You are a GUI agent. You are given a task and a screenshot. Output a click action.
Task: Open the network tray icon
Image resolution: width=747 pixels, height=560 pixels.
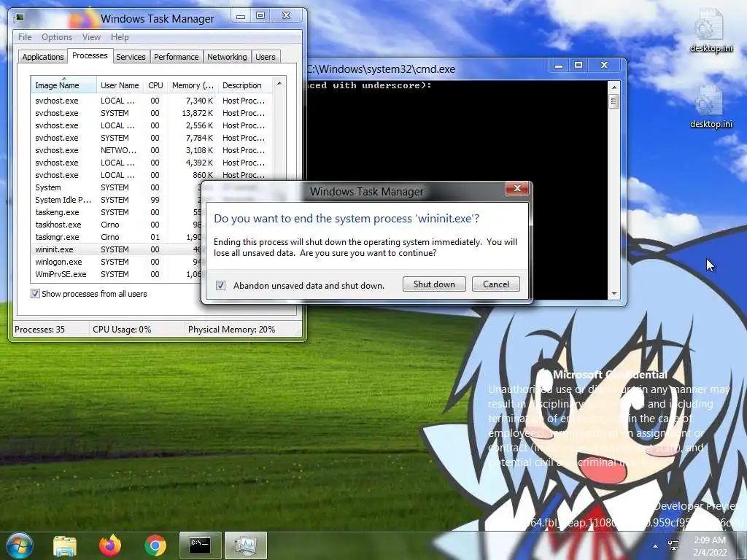click(673, 546)
